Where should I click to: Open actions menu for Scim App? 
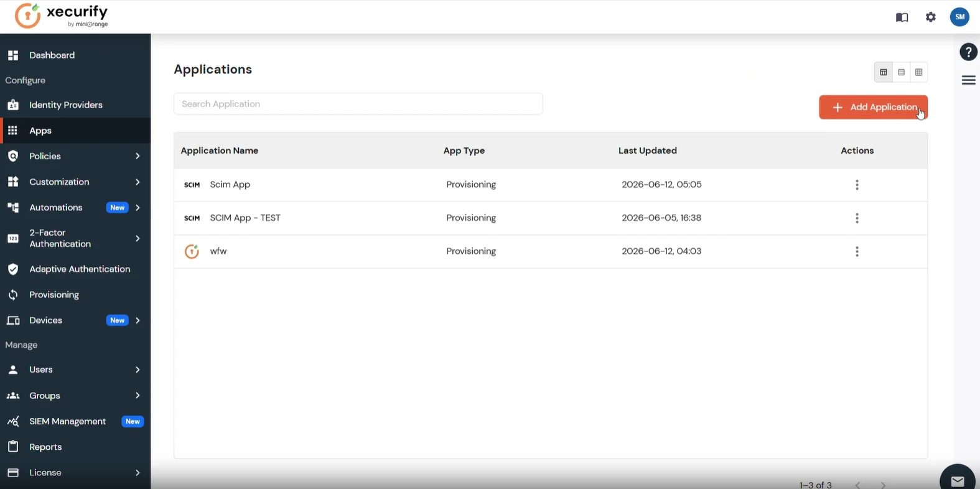[x=857, y=185]
